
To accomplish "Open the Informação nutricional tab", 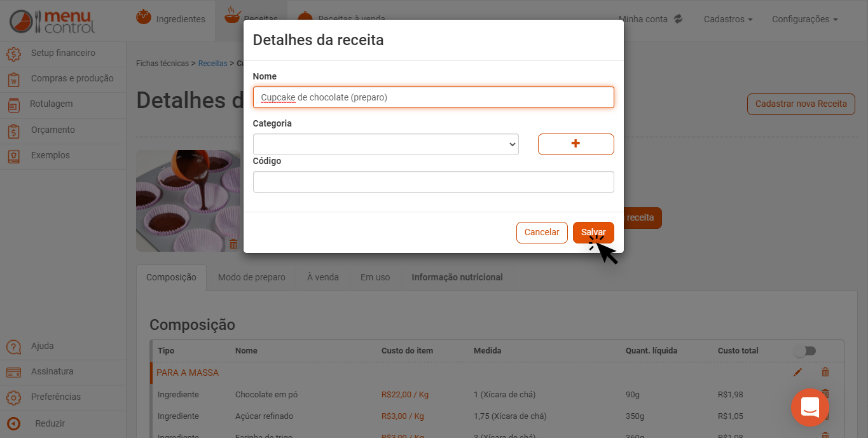I will (457, 278).
